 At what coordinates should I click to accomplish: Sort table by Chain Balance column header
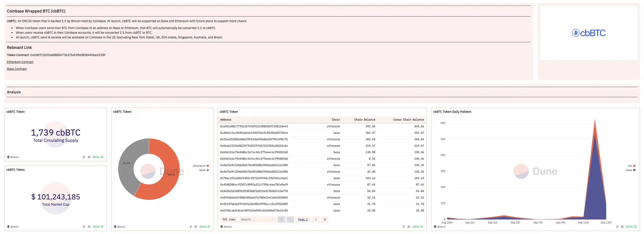(x=365, y=119)
